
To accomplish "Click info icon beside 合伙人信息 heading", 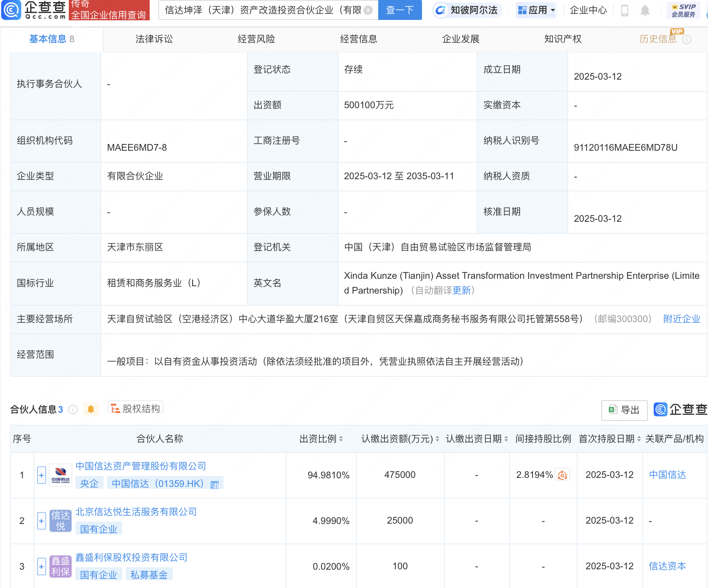I will click(73, 409).
